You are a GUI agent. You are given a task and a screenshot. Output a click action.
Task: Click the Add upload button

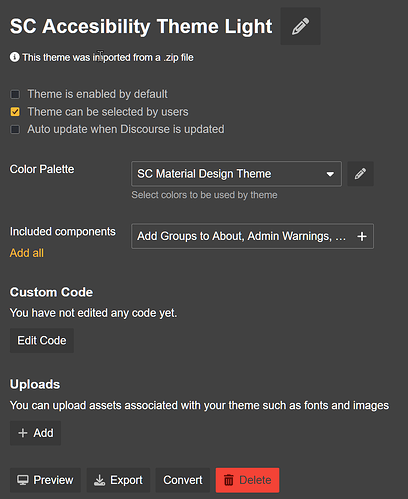pos(35,433)
